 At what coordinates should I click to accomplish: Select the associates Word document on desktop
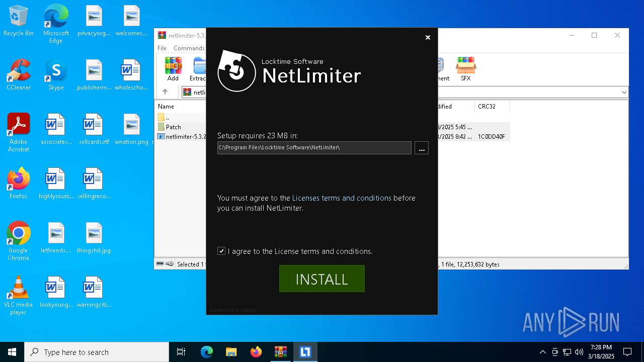click(56, 130)
